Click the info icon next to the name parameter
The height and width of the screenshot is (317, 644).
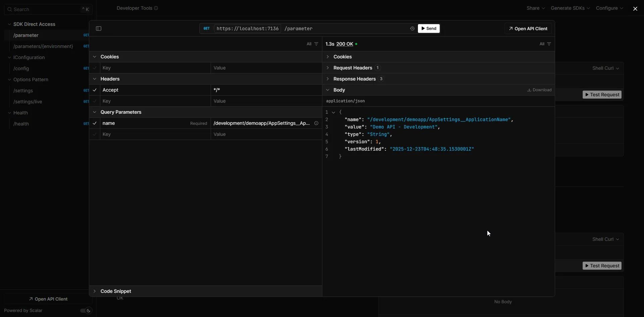pos(316,123)
